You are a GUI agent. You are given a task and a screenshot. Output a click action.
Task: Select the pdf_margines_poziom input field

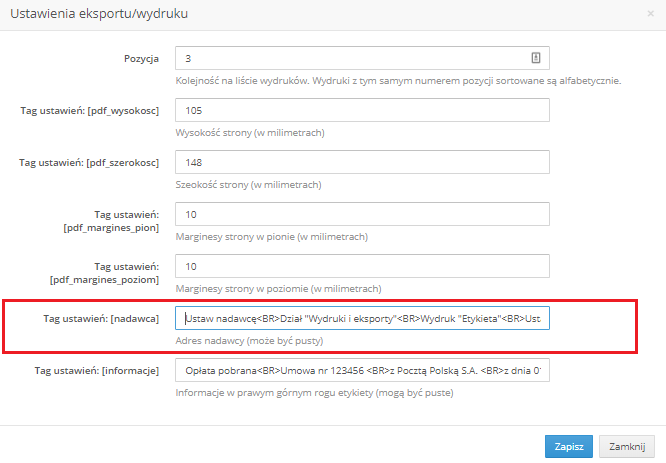[362, 266]
